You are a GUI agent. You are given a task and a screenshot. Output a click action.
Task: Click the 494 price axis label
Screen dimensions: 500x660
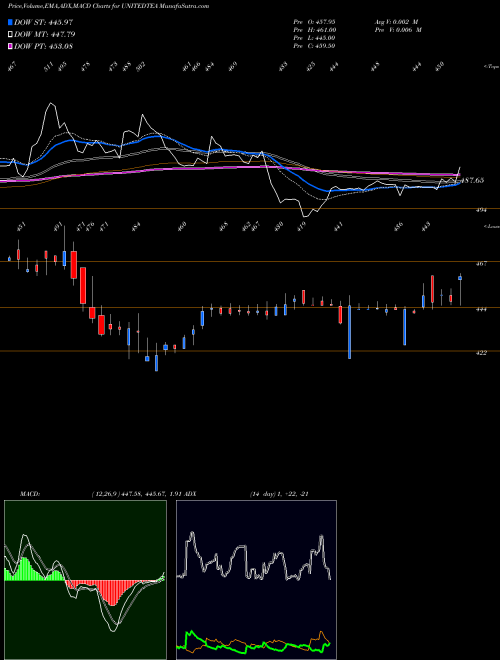(481, 210)
